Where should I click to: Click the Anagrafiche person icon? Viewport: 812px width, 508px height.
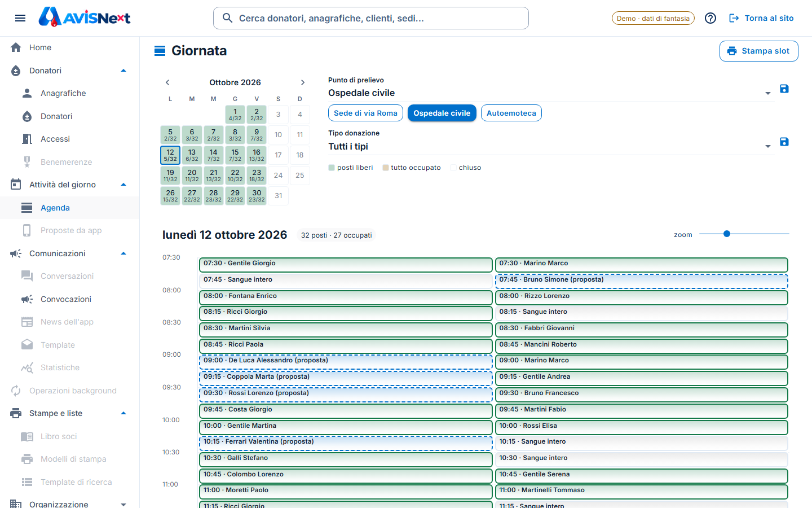27,93
